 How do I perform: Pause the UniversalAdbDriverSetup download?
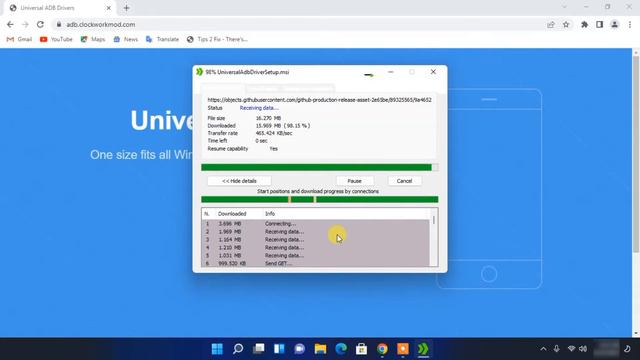(354, 181)
